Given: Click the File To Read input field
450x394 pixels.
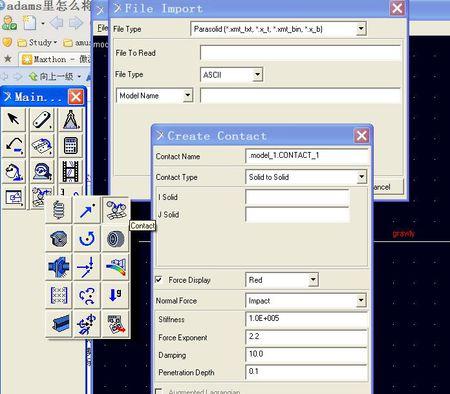Looking at the screenshot, I should click(x=300, y=53).
